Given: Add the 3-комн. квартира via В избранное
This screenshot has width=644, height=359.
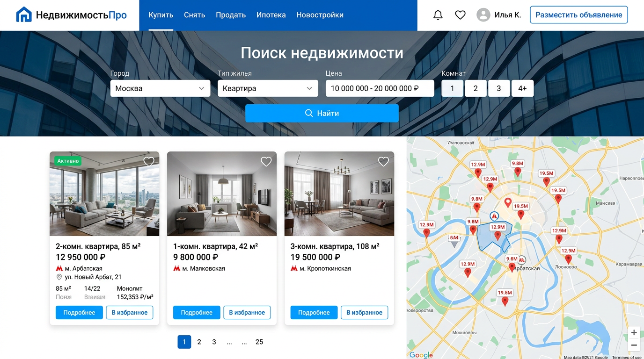Looking at the screenshot, I should (x=365, y=313).
